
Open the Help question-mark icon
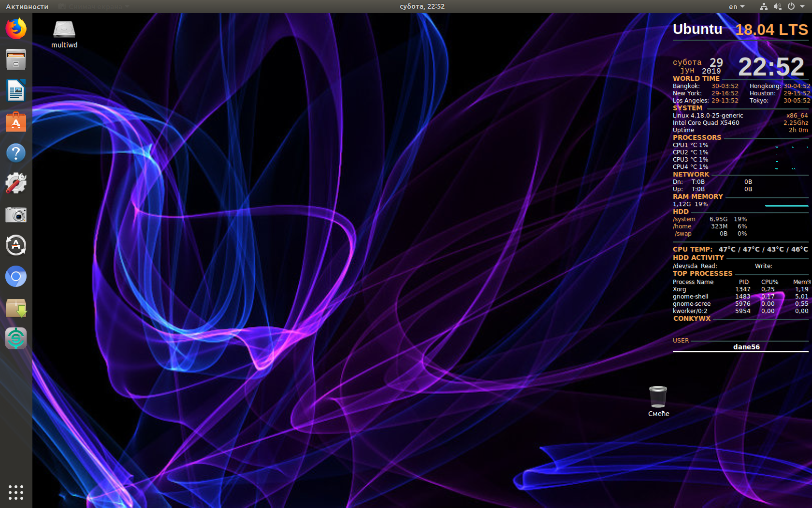click(x=16, y=153)
